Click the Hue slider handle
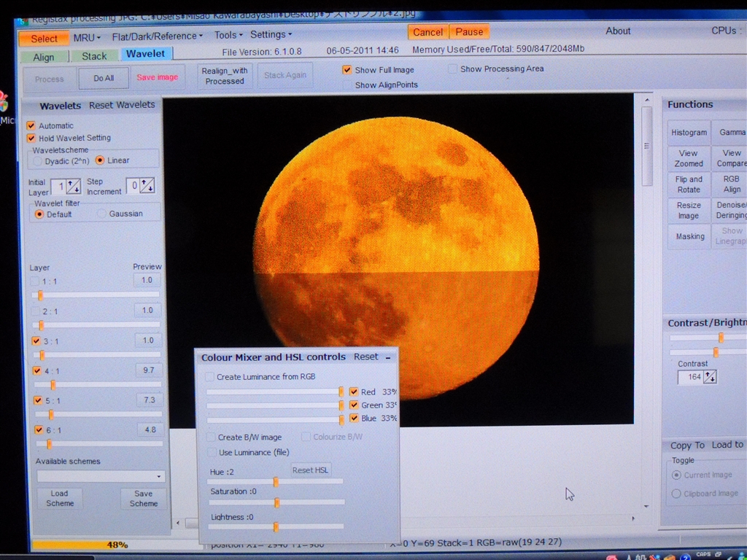This screenshot has height=560, width=747. (276, 481)
